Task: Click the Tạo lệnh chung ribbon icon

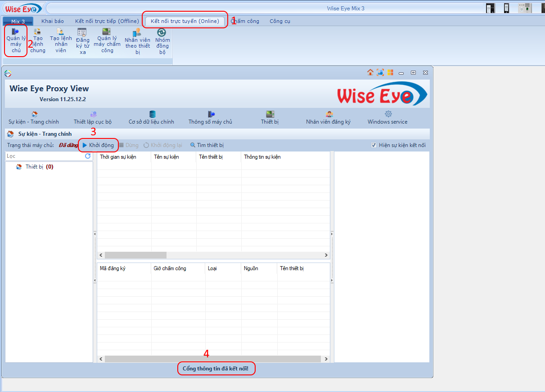Action: click(x=38, y=40)
